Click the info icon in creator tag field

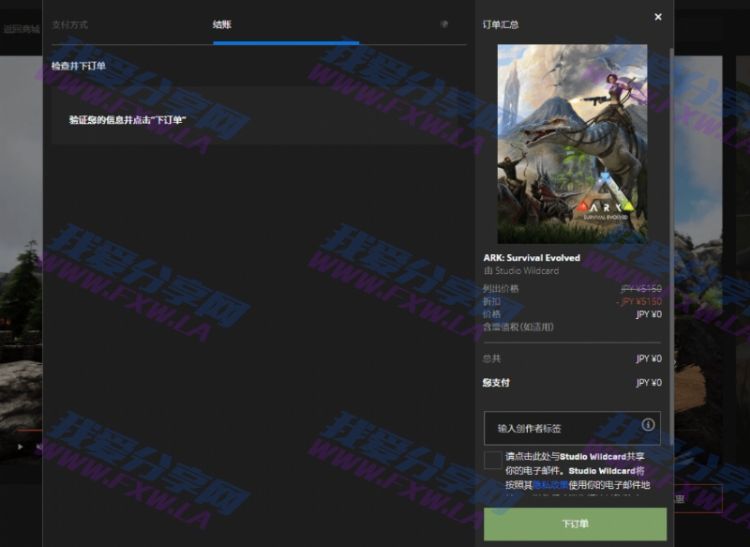648,425
